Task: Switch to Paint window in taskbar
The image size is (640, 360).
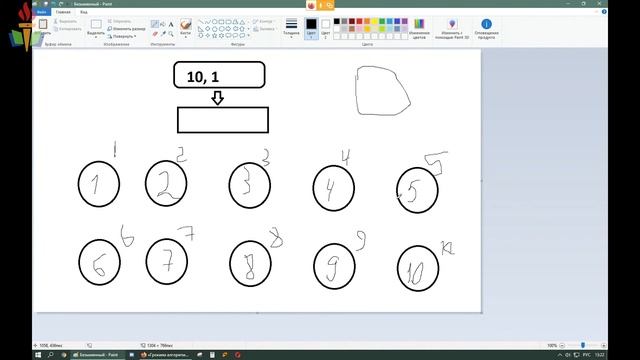Action: (97, 355)
